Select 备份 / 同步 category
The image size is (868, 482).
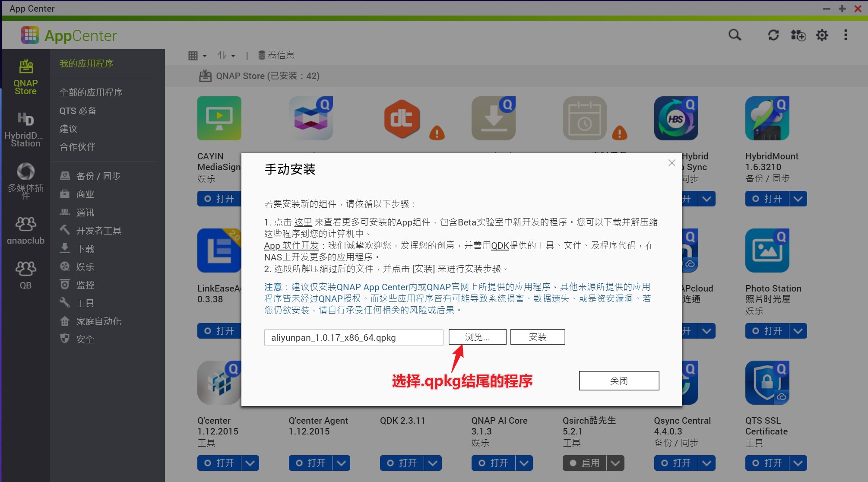pos(91,176)
